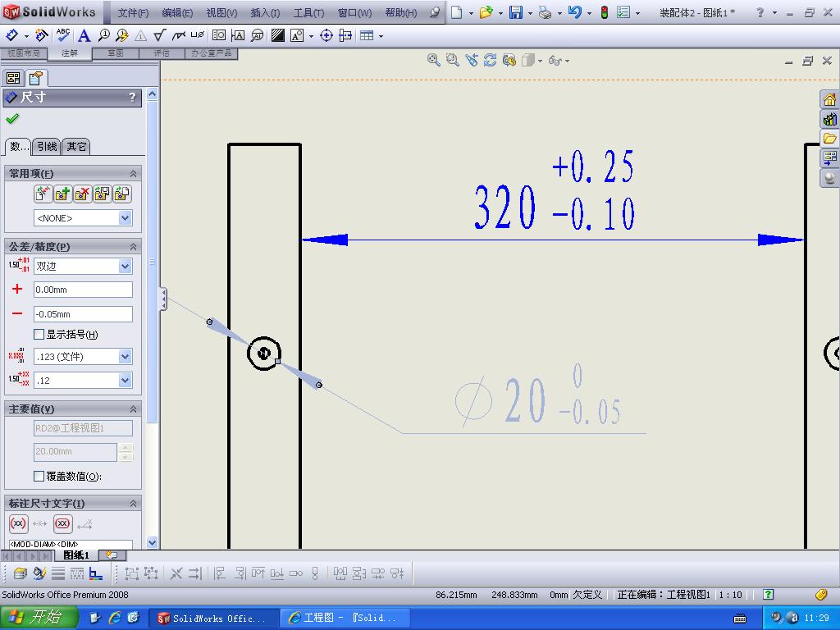Accept dimension with green checkmark

click(12, 118)
